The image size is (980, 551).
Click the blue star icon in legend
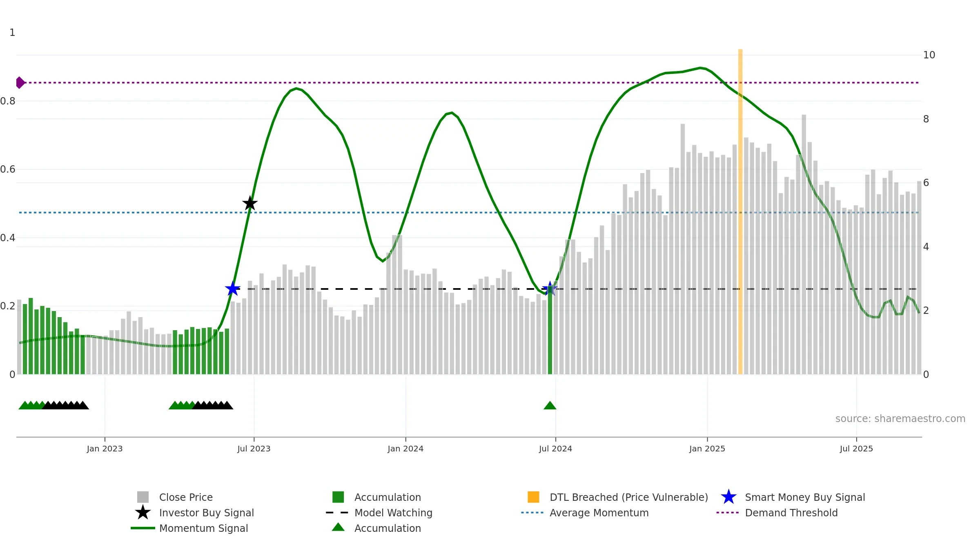click(728, 497)
